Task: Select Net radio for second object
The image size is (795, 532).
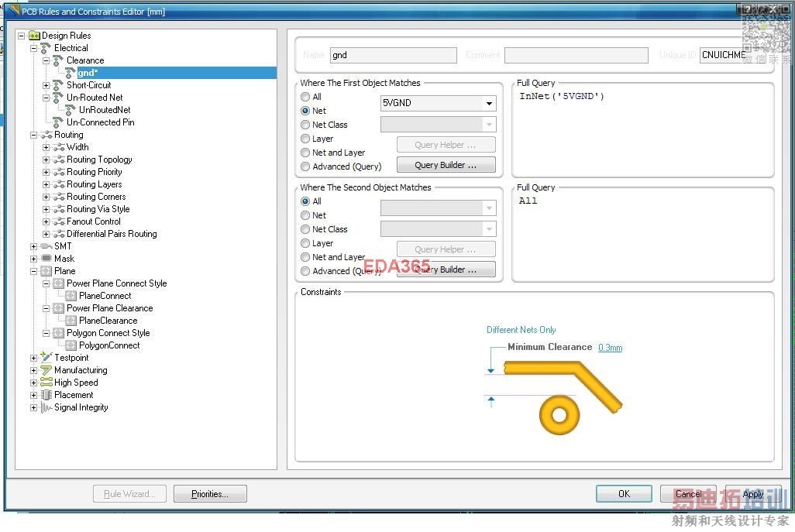Action: coord(305,215)
